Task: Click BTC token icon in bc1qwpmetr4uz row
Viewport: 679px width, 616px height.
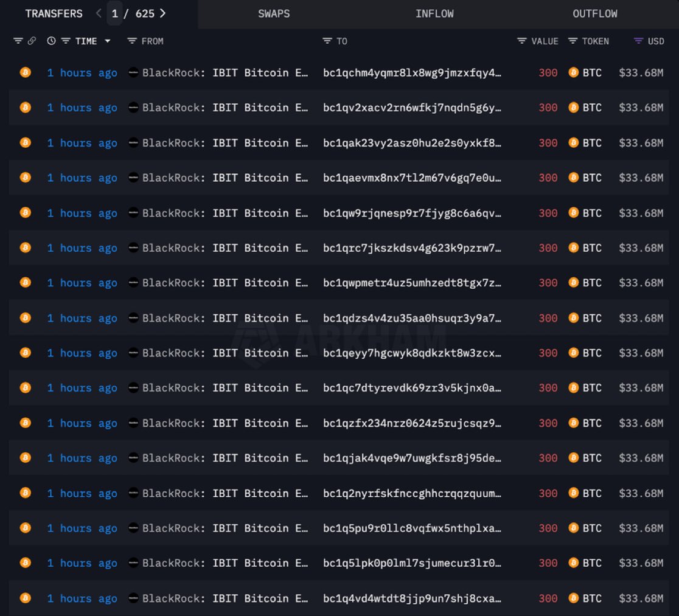Action: [x=573, y=282]
